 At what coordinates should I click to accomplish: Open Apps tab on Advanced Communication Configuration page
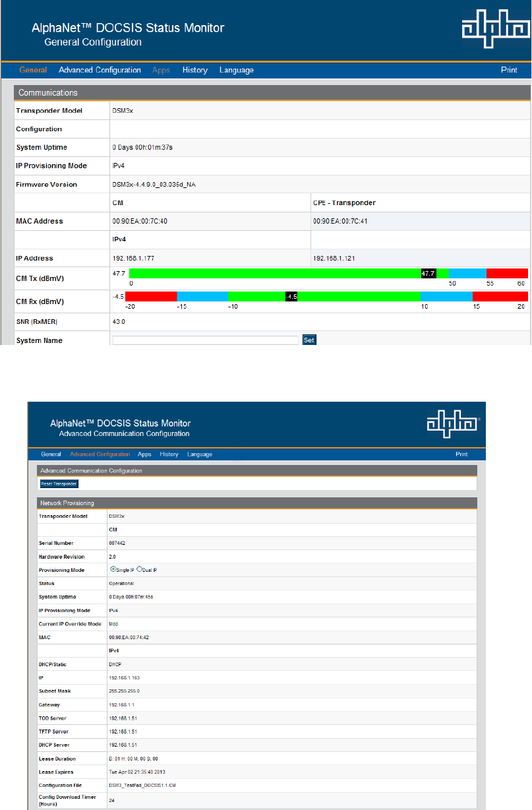click(x=145, y=454)
